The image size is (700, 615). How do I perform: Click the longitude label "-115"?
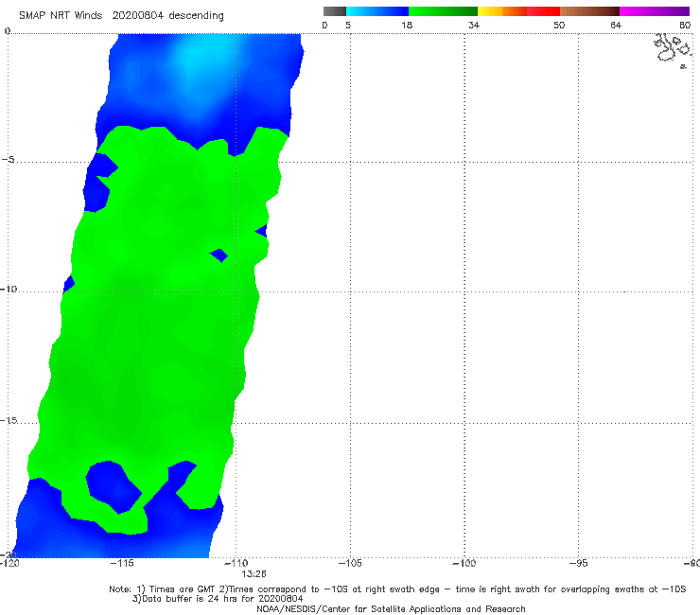122,563
